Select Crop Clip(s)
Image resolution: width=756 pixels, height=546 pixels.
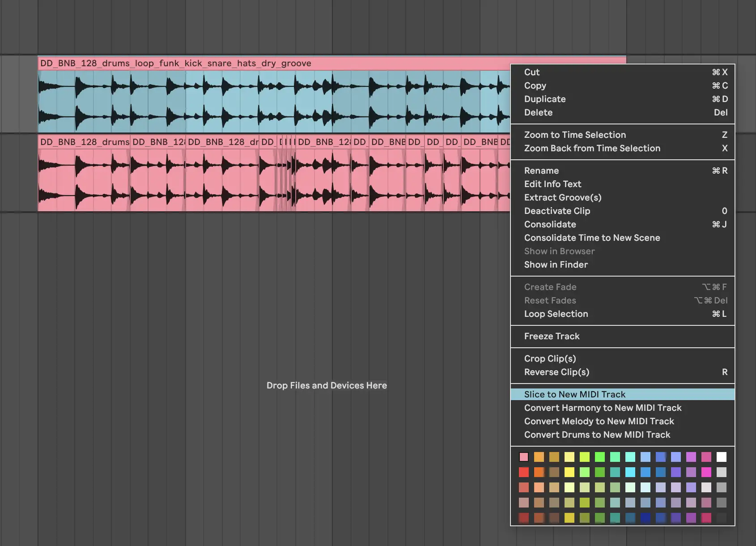550,358
